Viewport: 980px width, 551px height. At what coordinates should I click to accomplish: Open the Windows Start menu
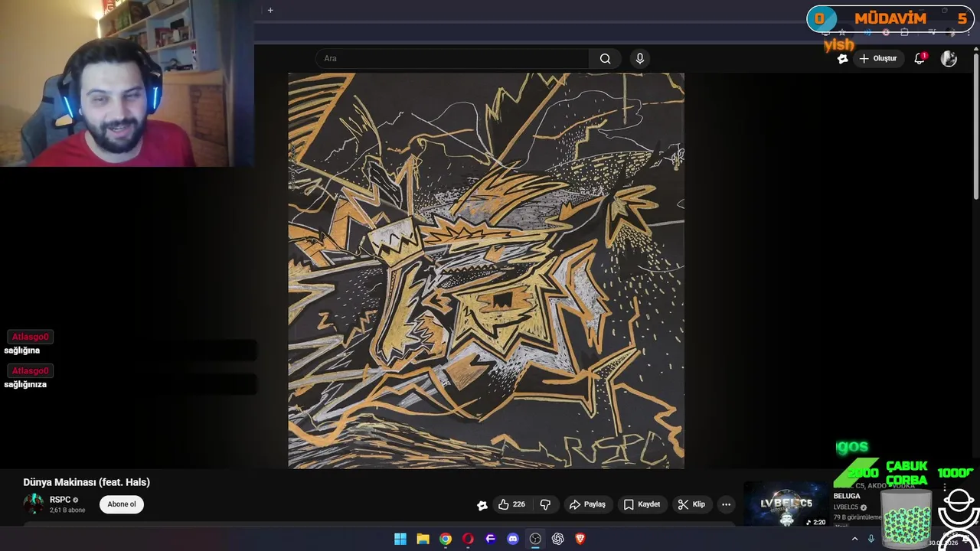pyautogui.click(x=400, y=539)
